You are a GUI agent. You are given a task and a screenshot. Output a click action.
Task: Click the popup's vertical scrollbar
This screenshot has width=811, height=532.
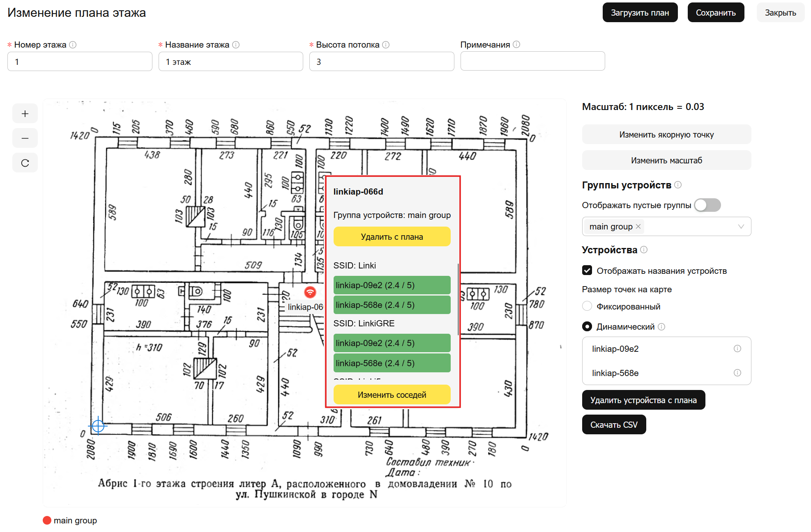tap(458, 300)
